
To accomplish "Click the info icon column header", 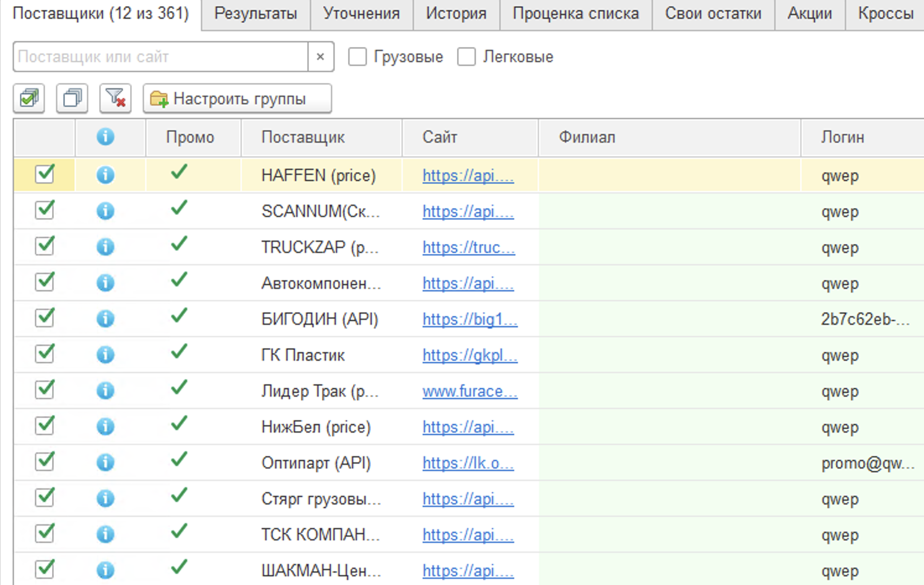I will click(105, 137).
